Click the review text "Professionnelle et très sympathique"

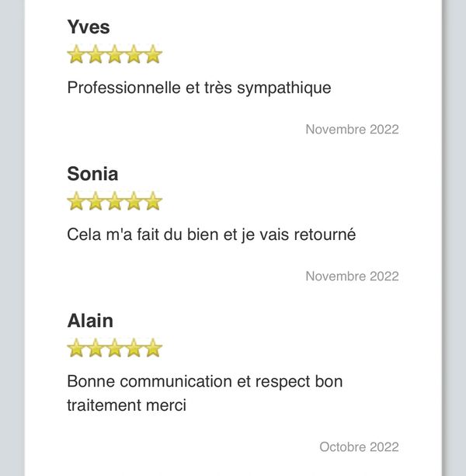coord(199,88)
